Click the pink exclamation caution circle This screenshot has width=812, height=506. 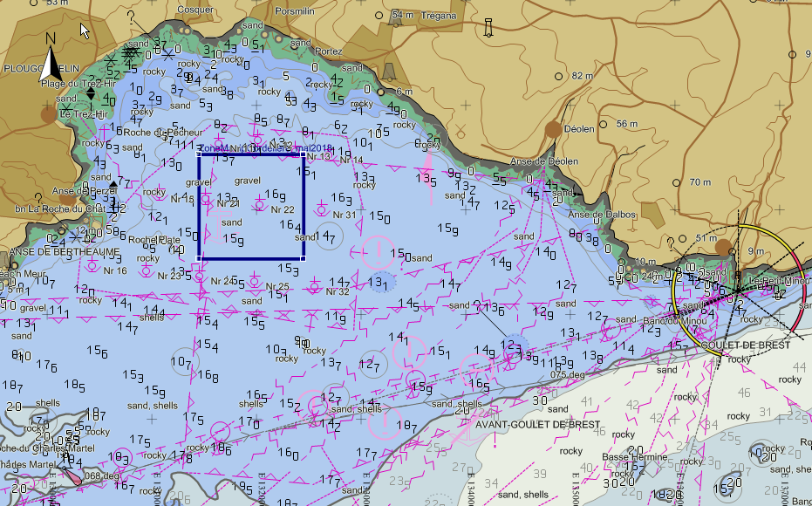(x=380, y=251)
